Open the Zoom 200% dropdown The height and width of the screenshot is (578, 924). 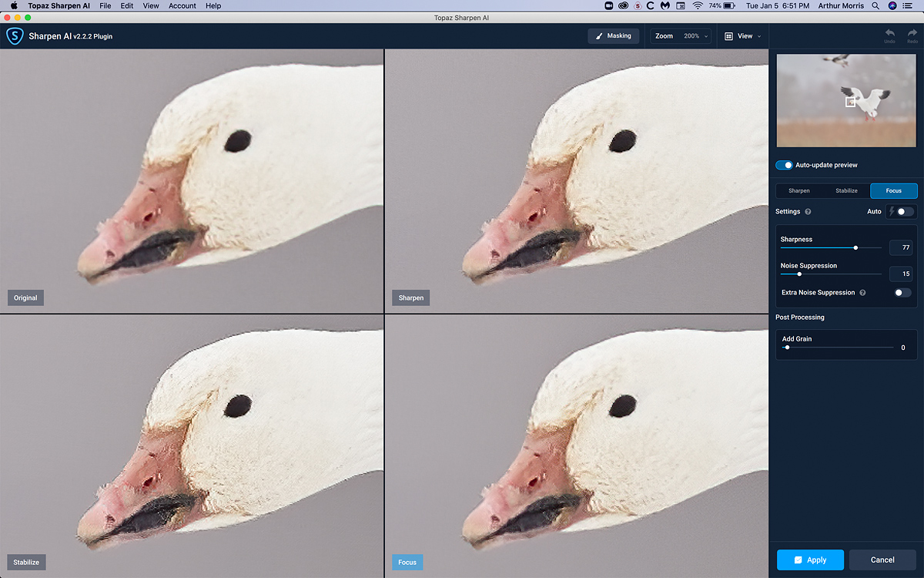(x=681, y=36)
